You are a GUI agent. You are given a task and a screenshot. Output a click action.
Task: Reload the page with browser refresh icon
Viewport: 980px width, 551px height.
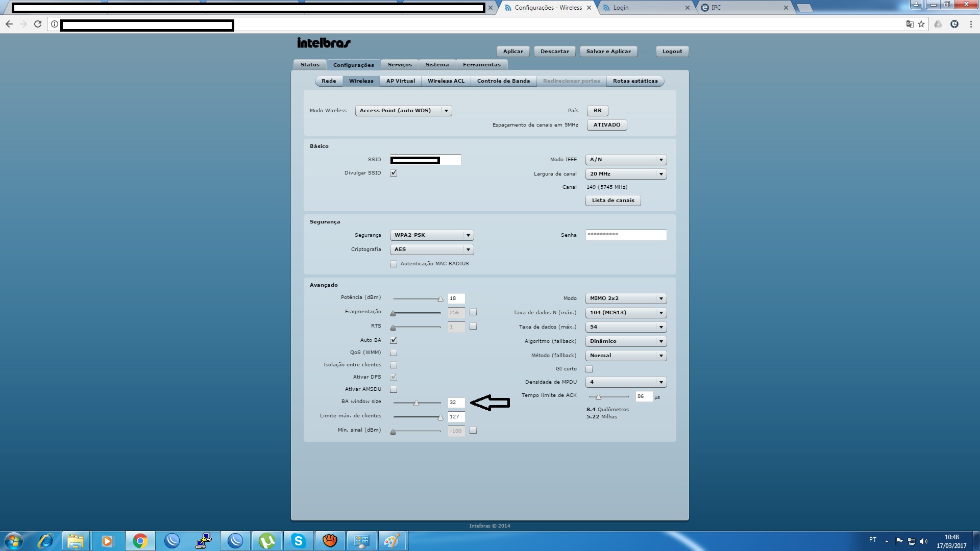(x=38, y=24)
